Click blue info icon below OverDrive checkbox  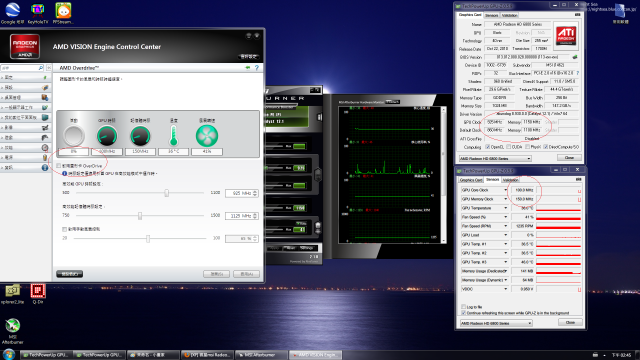64,173
